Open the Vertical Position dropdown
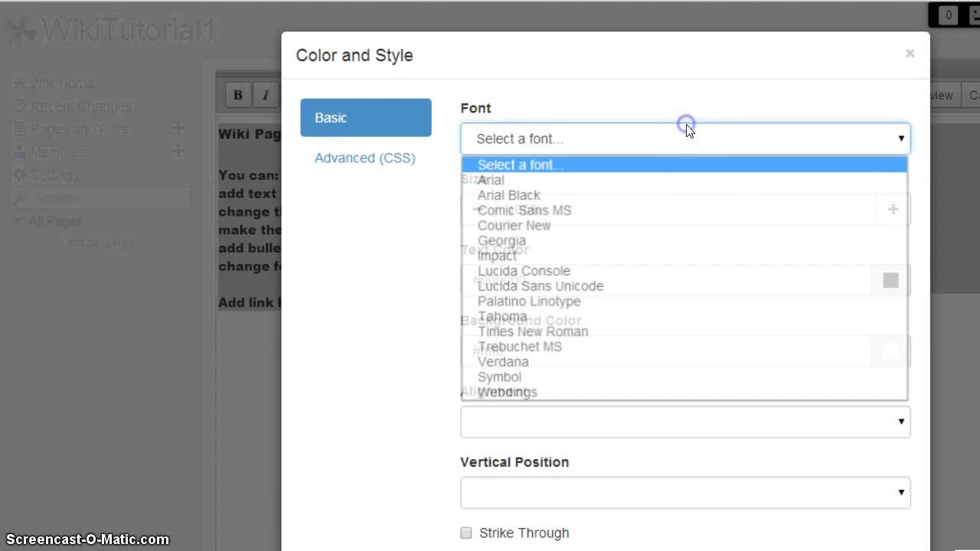This screenshot has width=980, height=551. [x=684, y=492]
